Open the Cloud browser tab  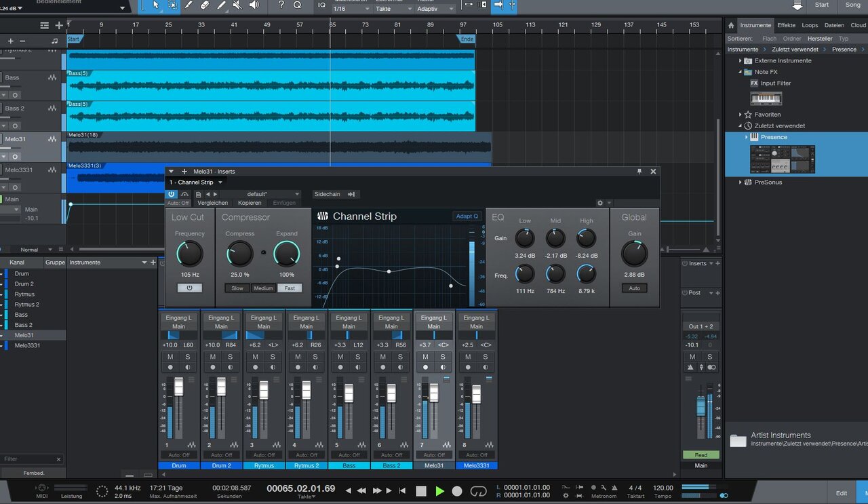pos(858,25)
